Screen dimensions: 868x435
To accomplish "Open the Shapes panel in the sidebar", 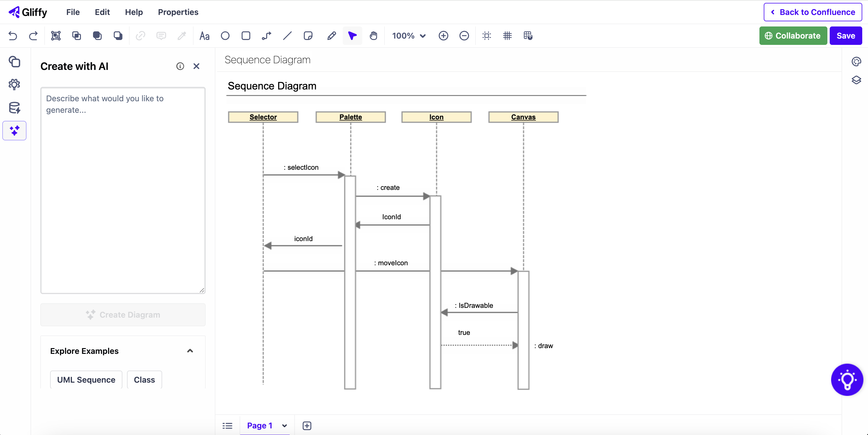I will [x=14, y=62].
